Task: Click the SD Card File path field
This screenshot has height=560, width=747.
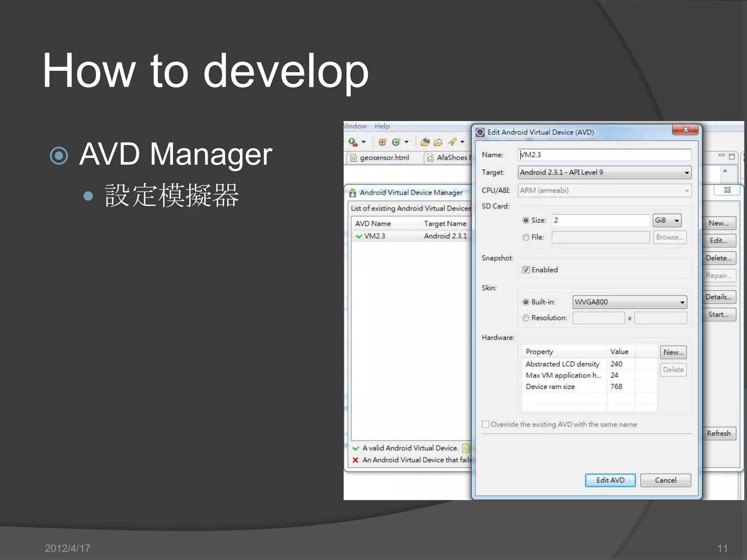Action: pos(601,237)
